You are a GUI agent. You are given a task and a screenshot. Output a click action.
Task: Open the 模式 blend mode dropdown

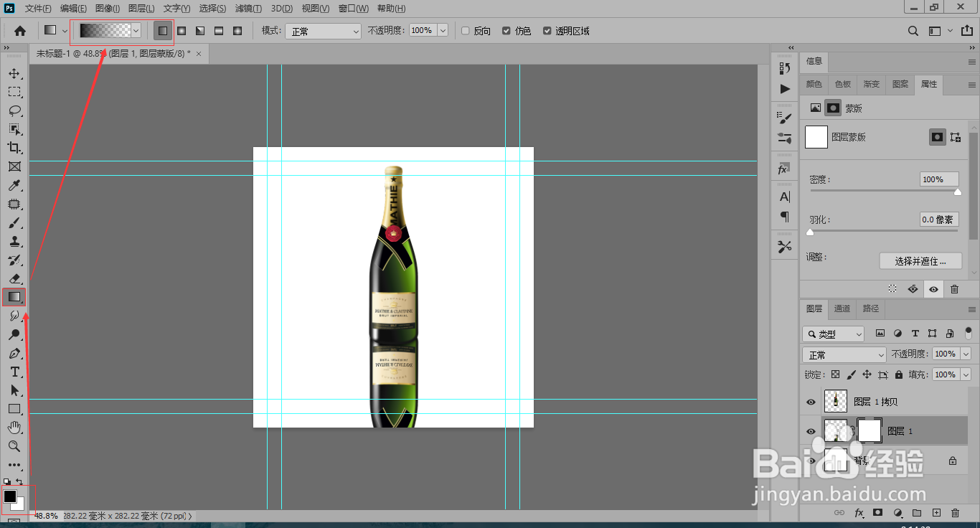click(x=324, y=31)
